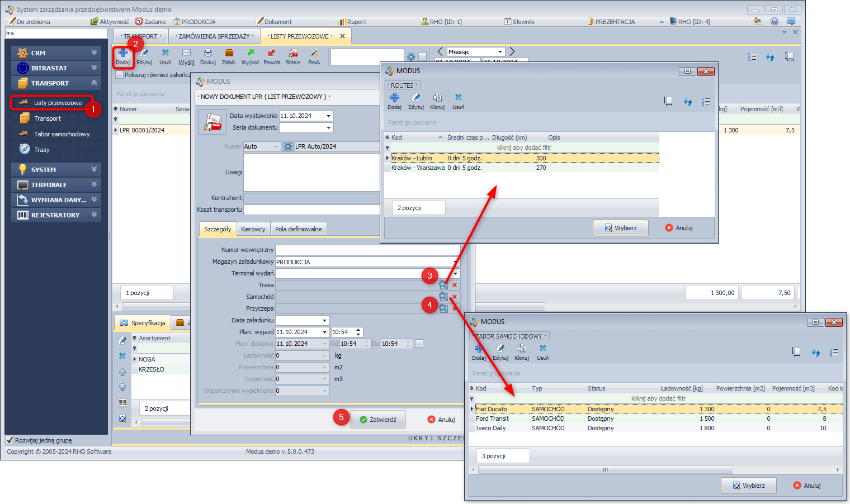This screenshot has width=850, height=504.
Task: Click the Dodaj icon in main toolbar
Action: 122,54
